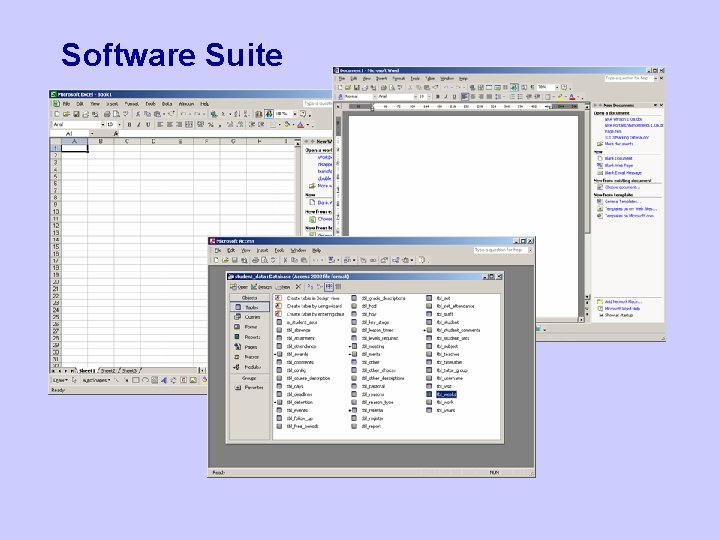
Task: Click the Delete X icon in database window
Action: click(298, 287)
